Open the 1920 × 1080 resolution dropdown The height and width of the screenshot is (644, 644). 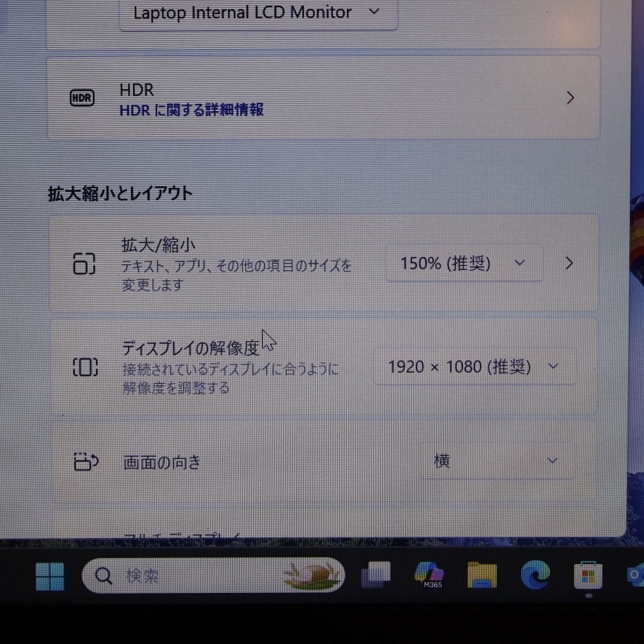[x=474, y=367]
